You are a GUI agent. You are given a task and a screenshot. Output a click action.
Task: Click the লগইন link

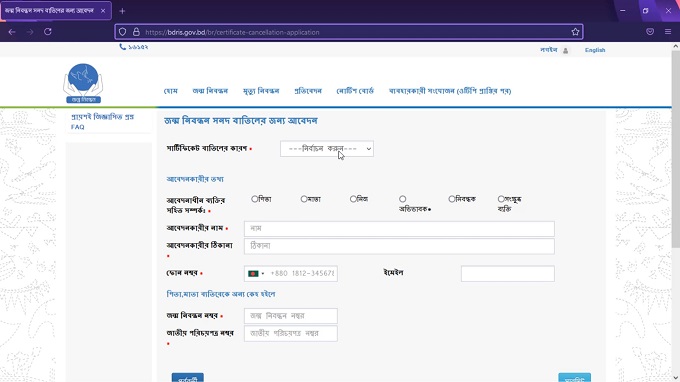click(x=549, y=50)
